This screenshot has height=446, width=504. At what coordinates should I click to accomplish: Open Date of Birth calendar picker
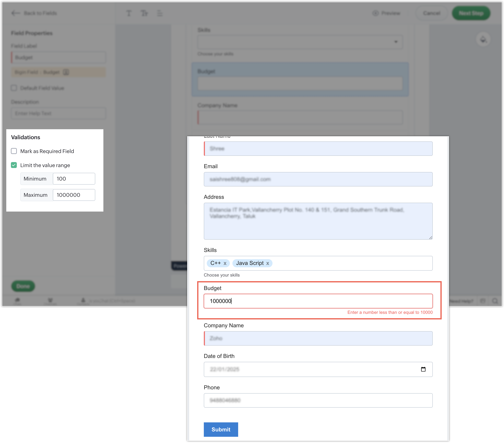[423, 369]
